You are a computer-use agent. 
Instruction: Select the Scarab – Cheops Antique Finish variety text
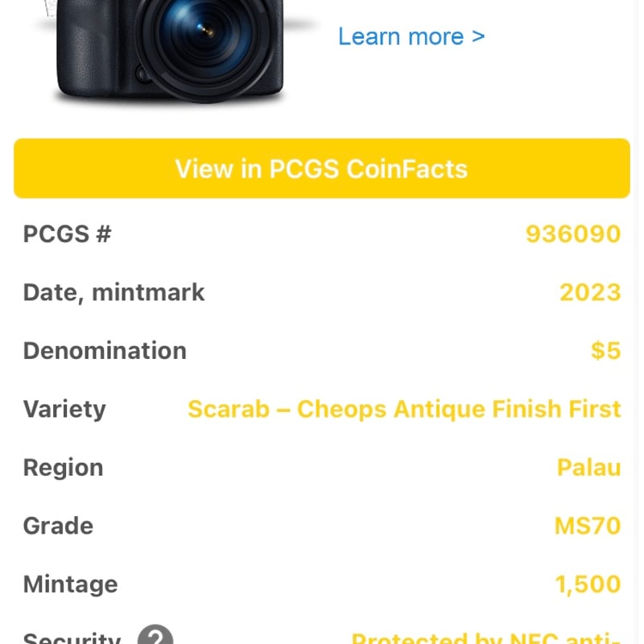coord(403,409)
